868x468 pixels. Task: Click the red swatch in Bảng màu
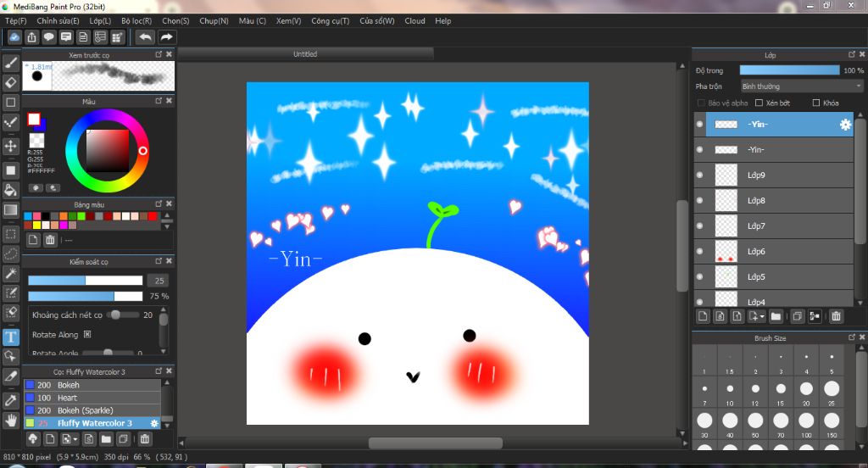pos(153,216)
